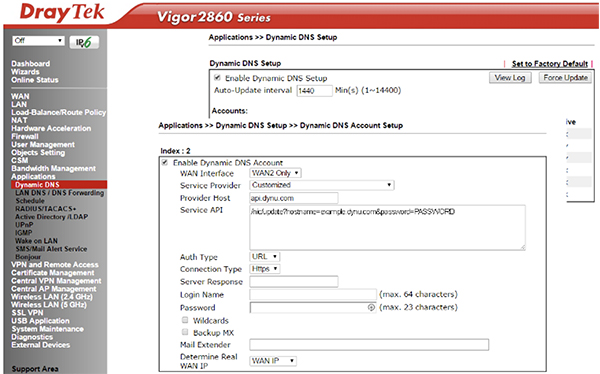Viewport: 600px width, 374px height.
Task: Open VPN and Remote Access menu
Action: pos(55,265)
